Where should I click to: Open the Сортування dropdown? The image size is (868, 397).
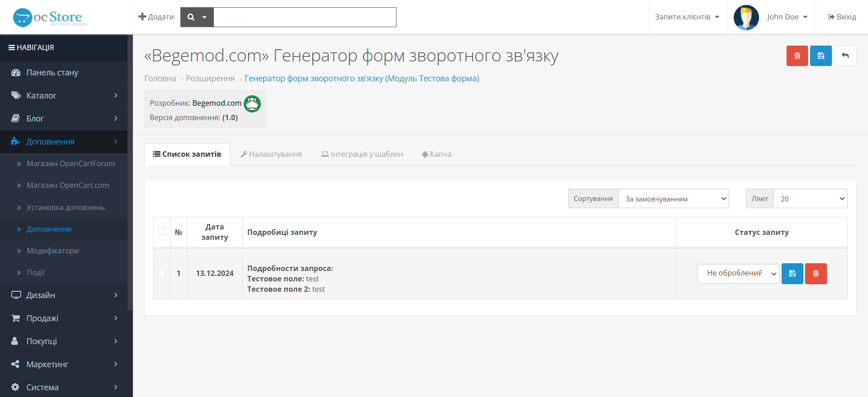(x=674, y=199)
